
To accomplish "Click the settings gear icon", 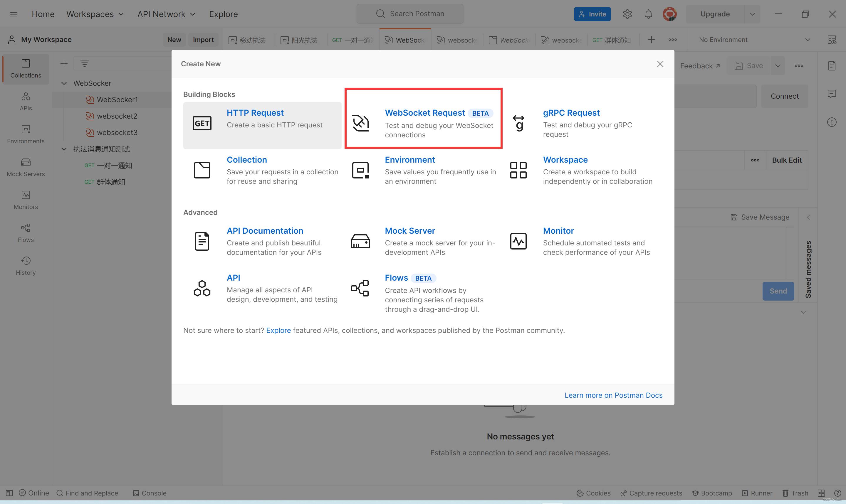I will (x=627, y=14).
